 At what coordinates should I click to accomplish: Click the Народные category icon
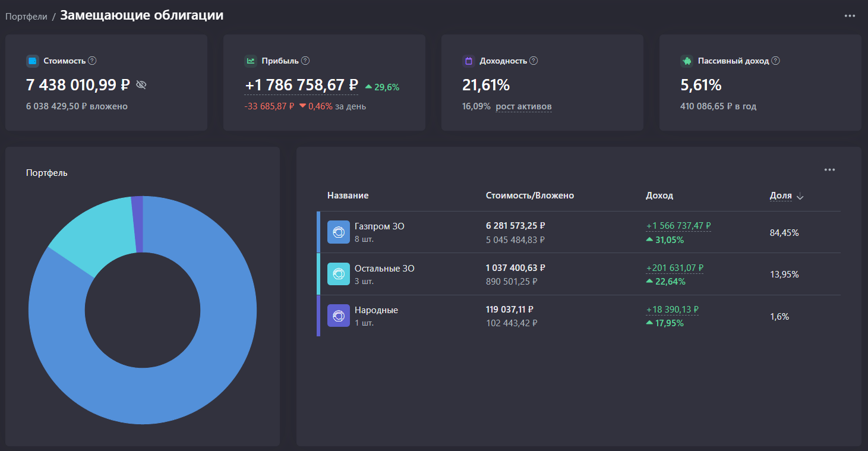coord(339,316)
